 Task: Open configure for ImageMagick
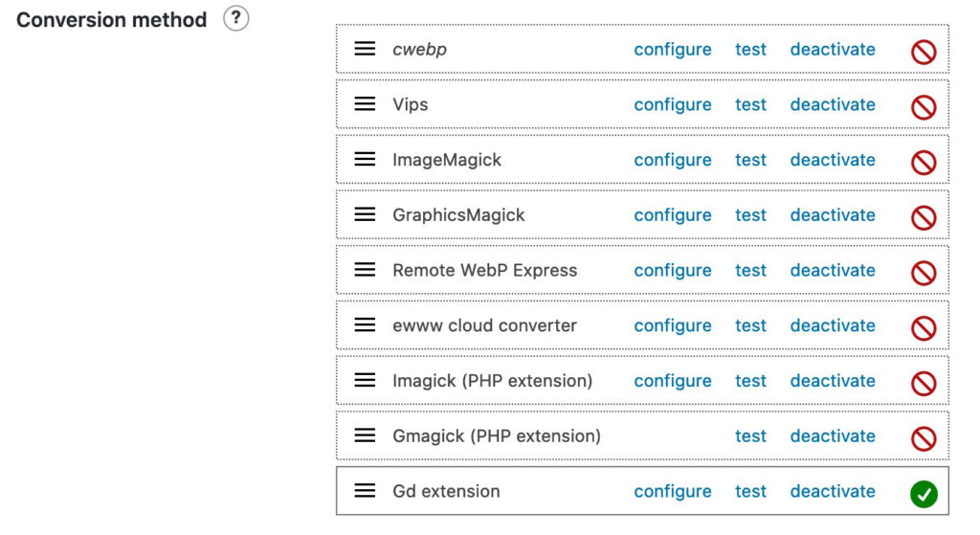673,160
